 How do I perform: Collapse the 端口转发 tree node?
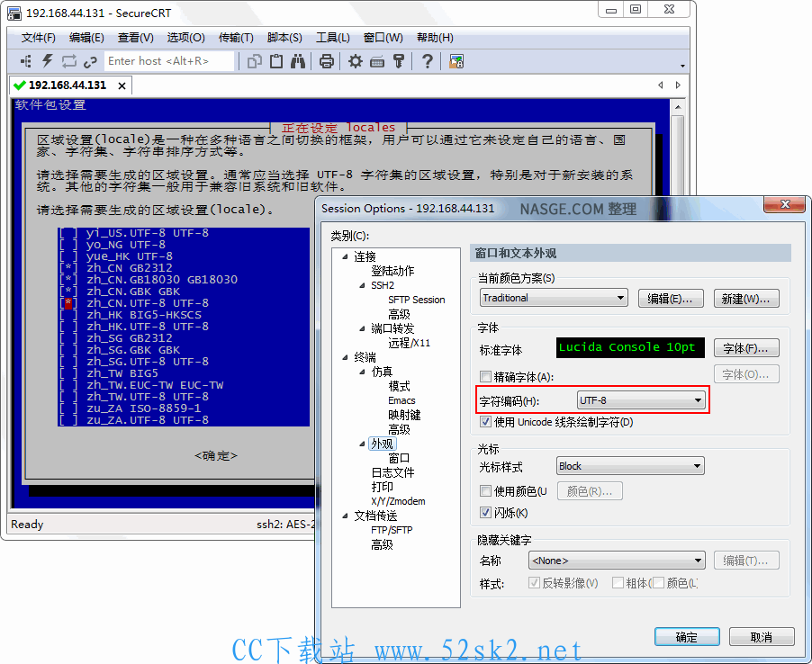(362, 328)
